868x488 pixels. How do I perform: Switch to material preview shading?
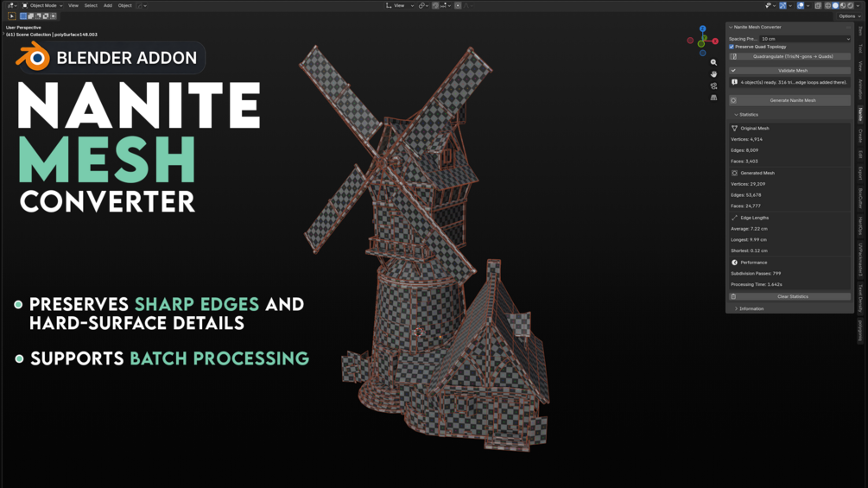(x=843, y=5)
